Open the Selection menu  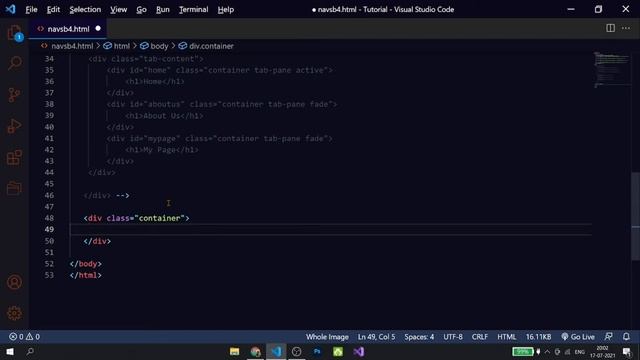coord(85,9)
